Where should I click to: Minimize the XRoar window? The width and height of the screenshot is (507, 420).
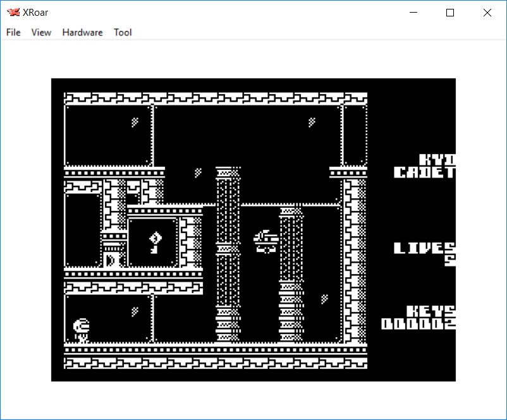point(413,13)
